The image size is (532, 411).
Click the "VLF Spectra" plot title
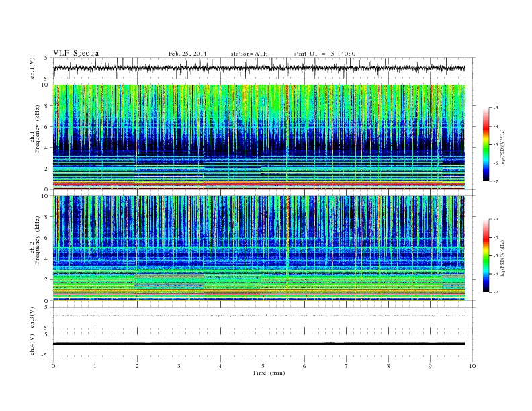coord(76,53)
